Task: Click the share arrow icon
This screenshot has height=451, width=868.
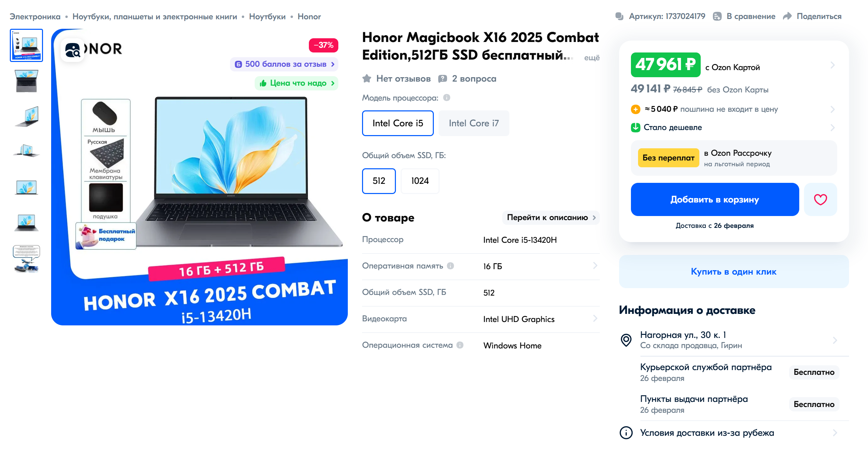Action: coord(787,16)
